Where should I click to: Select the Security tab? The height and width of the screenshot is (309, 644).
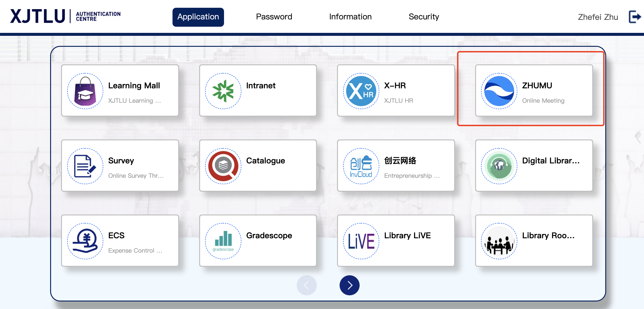point(424,17)
